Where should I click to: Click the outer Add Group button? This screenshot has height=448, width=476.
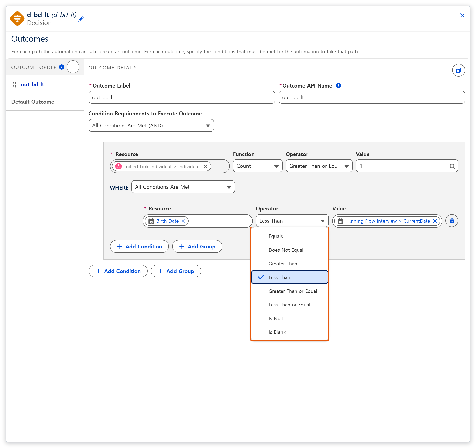pos(176,271)
